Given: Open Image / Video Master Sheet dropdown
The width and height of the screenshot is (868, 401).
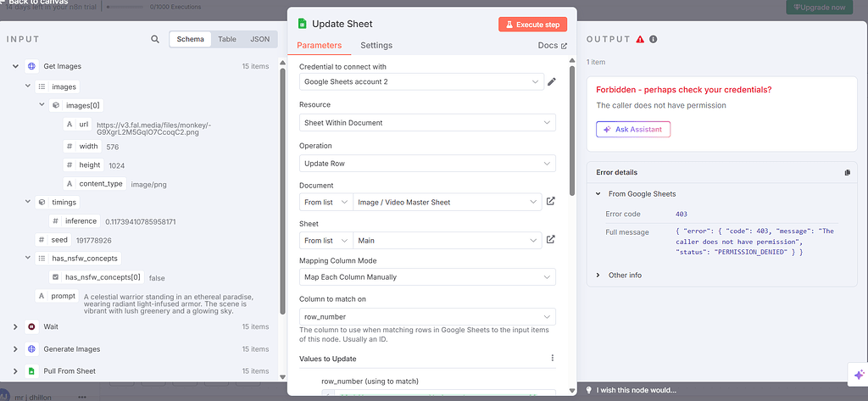Looking at the screenshot, I should (448, 202).
